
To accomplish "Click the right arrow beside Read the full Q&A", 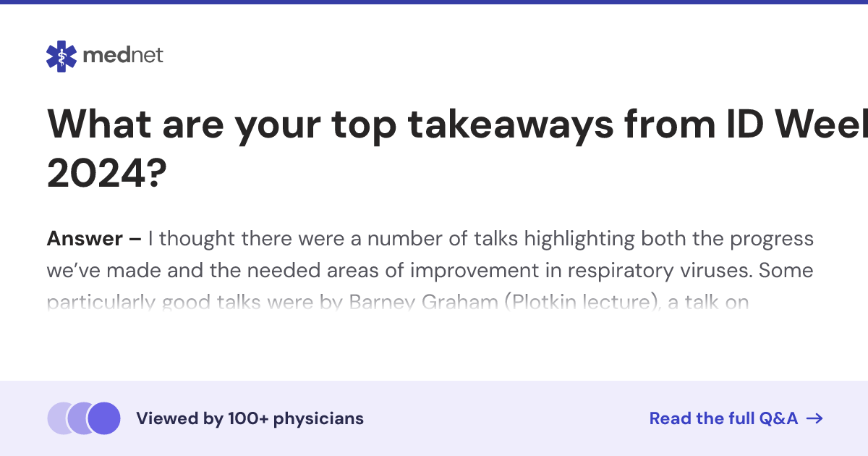I will tap(814, 418).
